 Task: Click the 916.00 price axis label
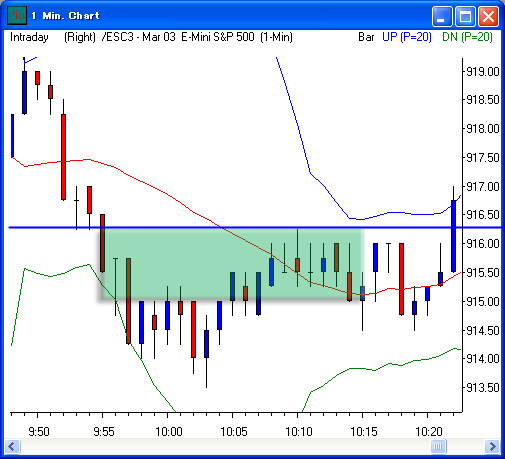click(483, 244)
